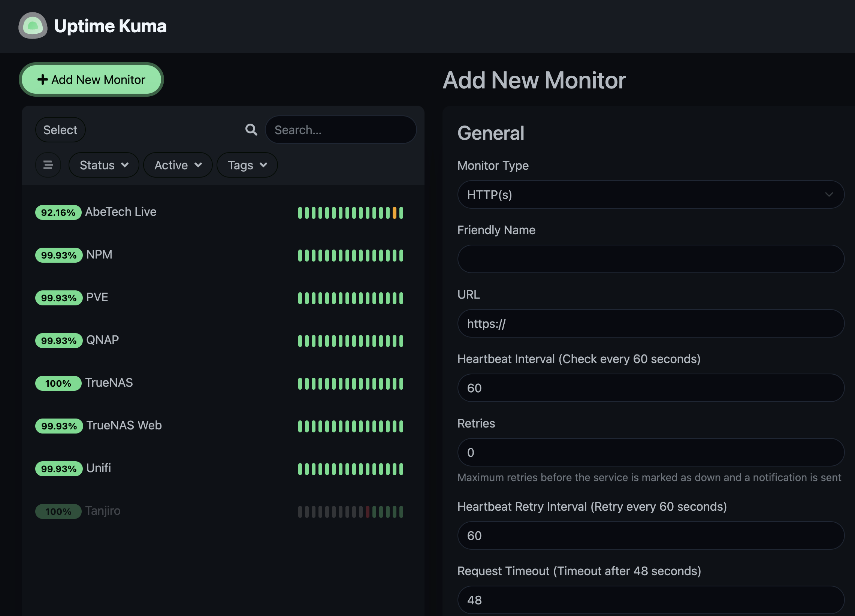The height and width of the screenshot is (616, 855).
Task: Click the Retries input field
Action: [x=651, y=452]
